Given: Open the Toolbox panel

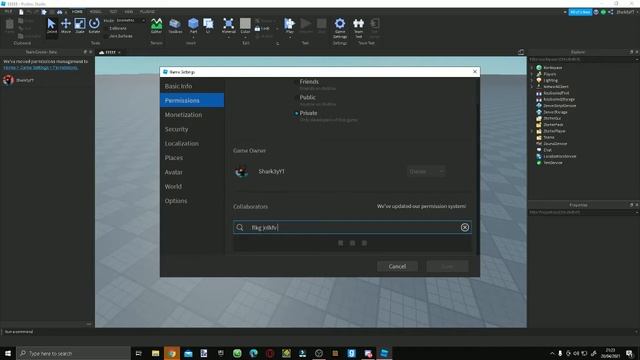Looking at the screenshot, I should click(175, 26).
